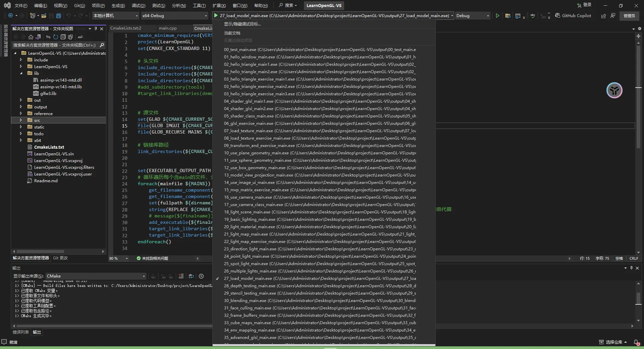Clear all output with red X icon
Viewport: 644px width, 349px height.
pyautogui.click(x=181, y=276)
